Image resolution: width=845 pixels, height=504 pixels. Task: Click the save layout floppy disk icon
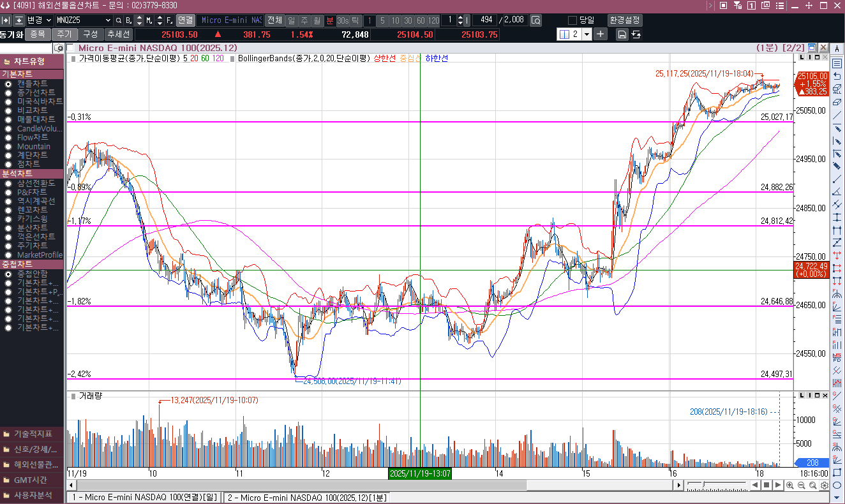click(x=622, y=34)
